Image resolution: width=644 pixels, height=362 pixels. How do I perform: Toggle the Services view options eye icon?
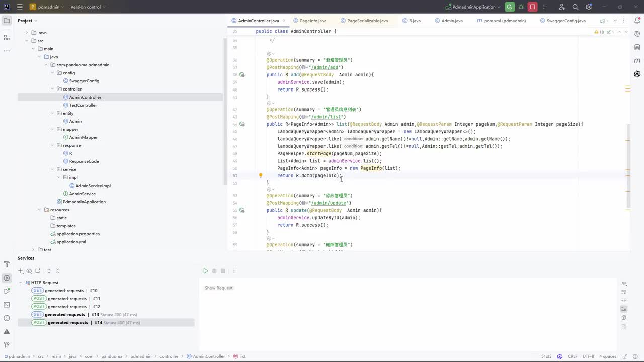[29, 271]
